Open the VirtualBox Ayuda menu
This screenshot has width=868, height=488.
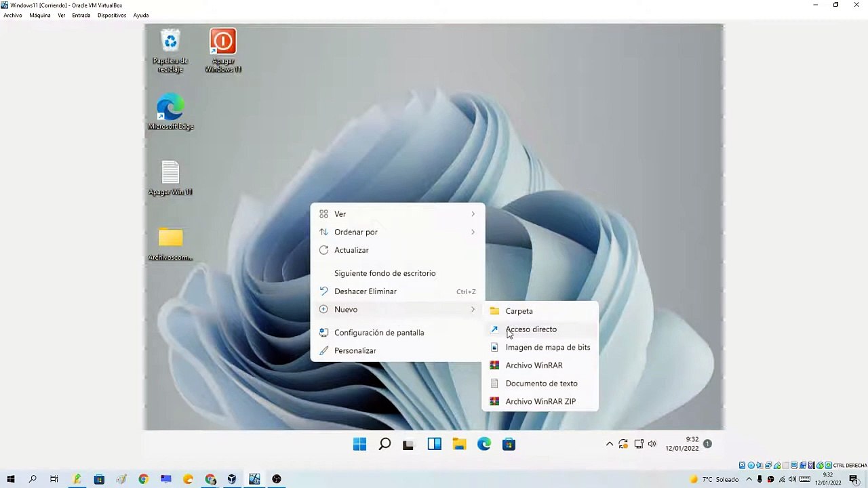(141, 15)
